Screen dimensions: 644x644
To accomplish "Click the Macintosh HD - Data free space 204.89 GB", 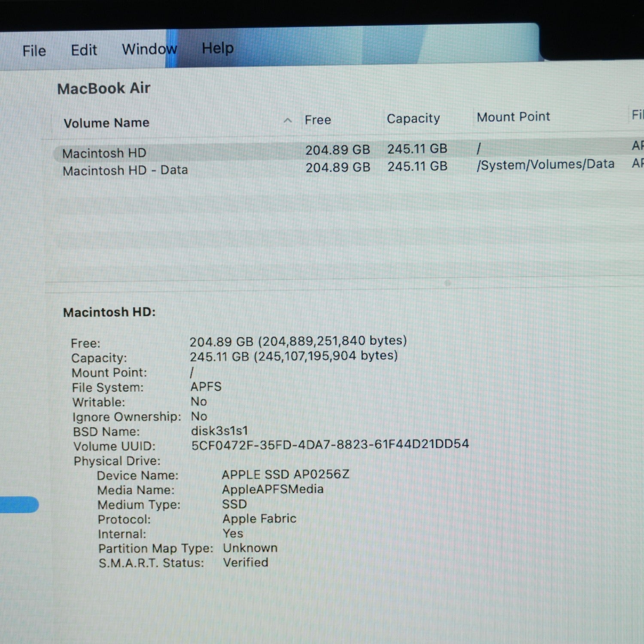I will 337,167.
